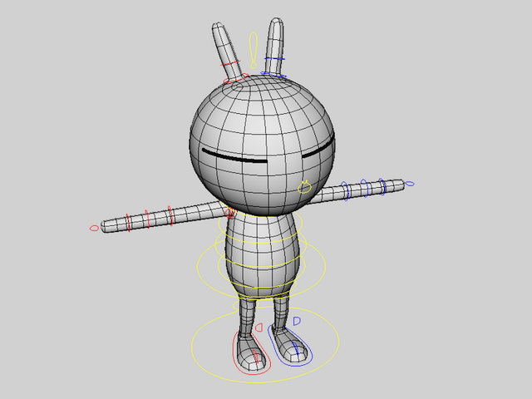
Task: Select the blue toe control inside foot
Action: (x=296, y=349)
